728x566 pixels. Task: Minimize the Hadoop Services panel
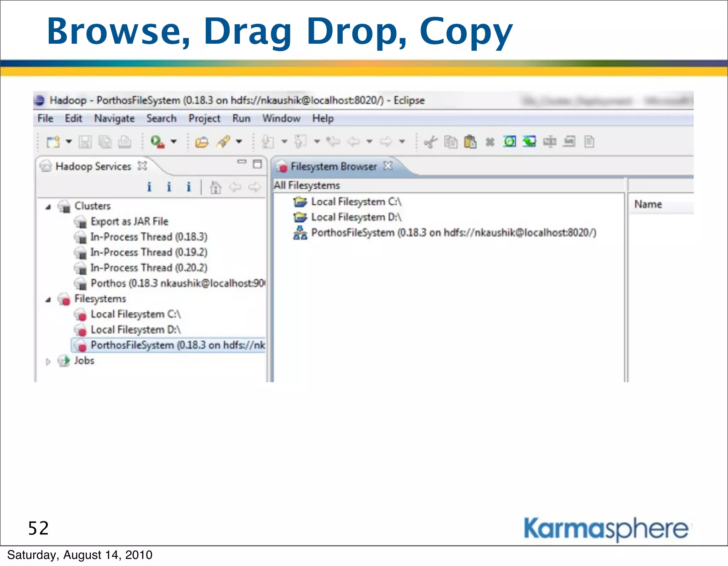(x=242, y=162)
